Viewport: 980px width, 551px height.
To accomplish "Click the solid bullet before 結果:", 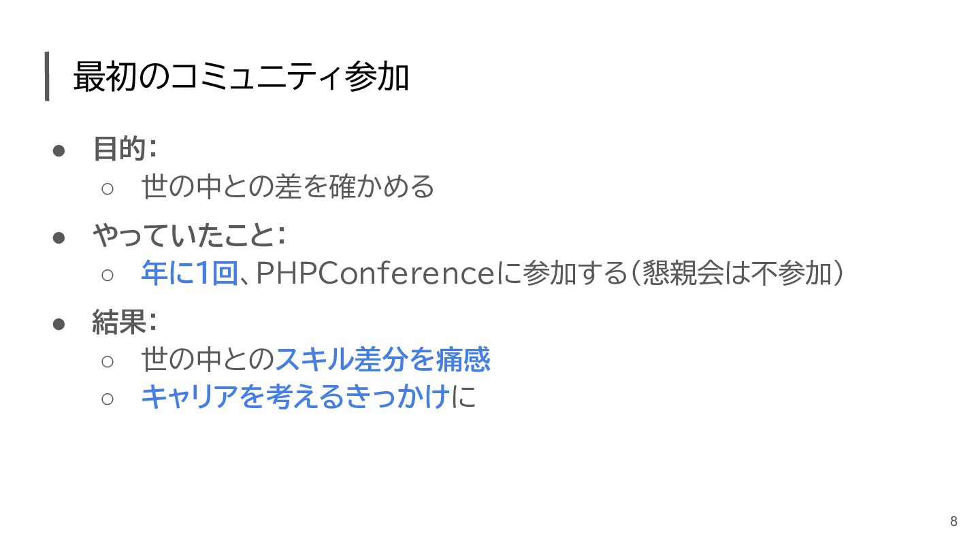I will pyautogui.click(x=59, y=323).
